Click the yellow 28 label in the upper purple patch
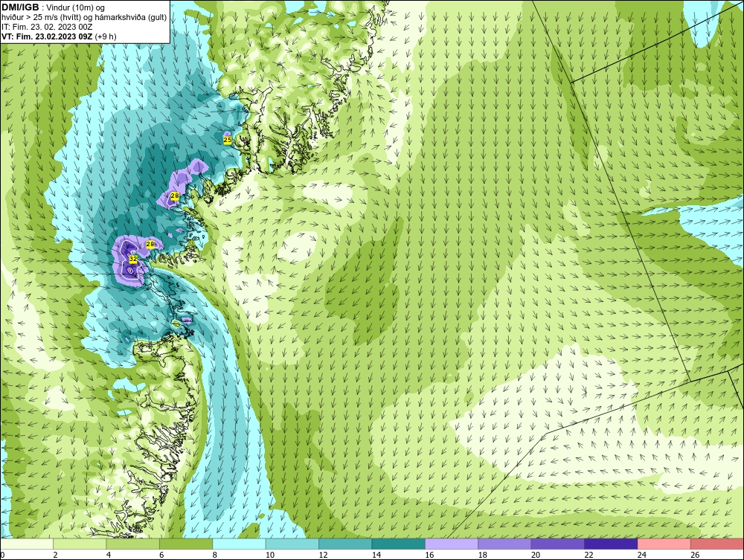 175,196
